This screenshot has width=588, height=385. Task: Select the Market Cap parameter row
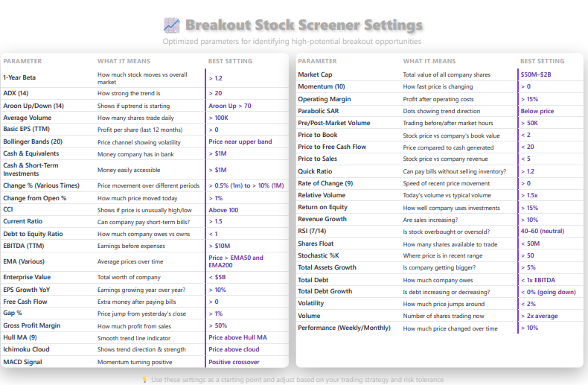click(x=315, y=74)
